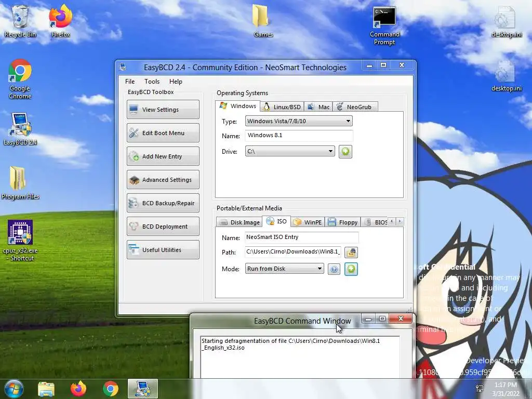This screenshot has width=532, height=399.
Task: Click the Windows entry Name field
Action: coord(299,136)
